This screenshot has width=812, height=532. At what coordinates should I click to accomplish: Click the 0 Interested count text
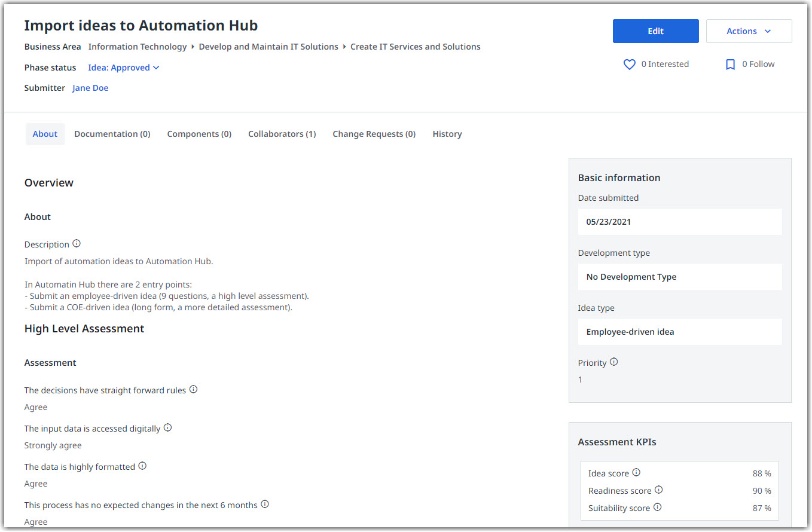point(665,64)
